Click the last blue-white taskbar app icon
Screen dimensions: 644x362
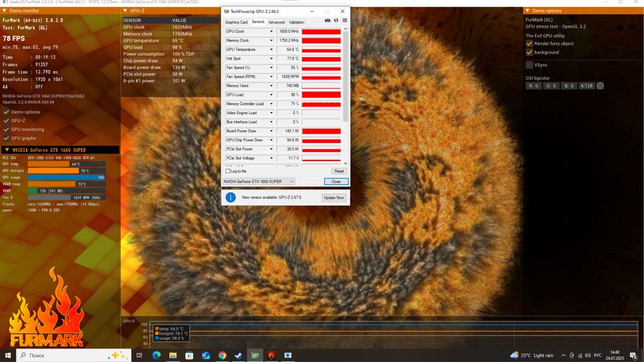tap(288, 355)
